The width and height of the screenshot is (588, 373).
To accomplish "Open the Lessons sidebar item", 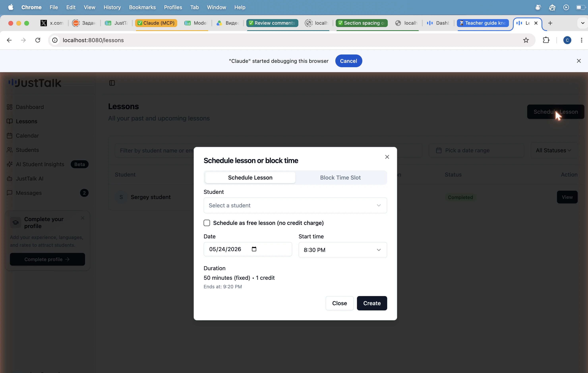I will tap(26, 121).
